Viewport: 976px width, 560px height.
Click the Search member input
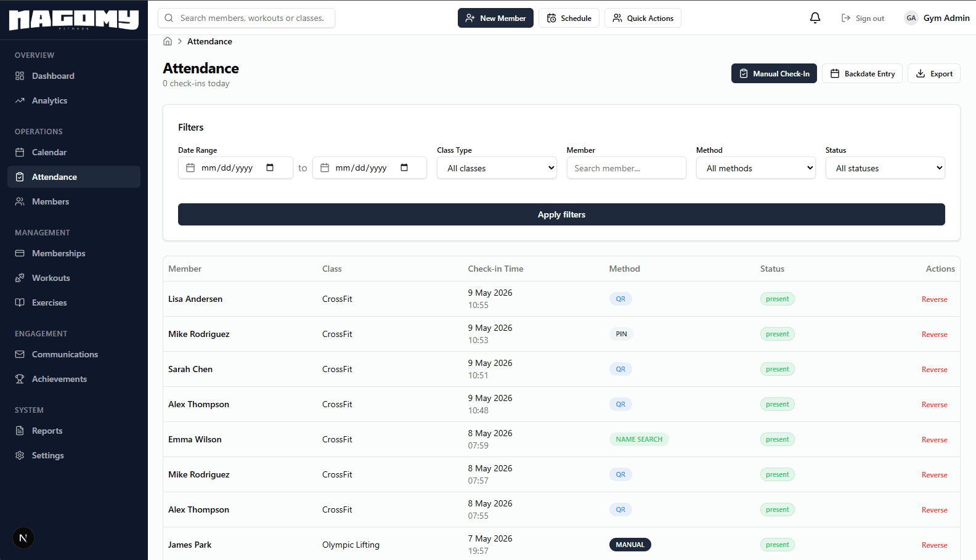tap(626, 168)
